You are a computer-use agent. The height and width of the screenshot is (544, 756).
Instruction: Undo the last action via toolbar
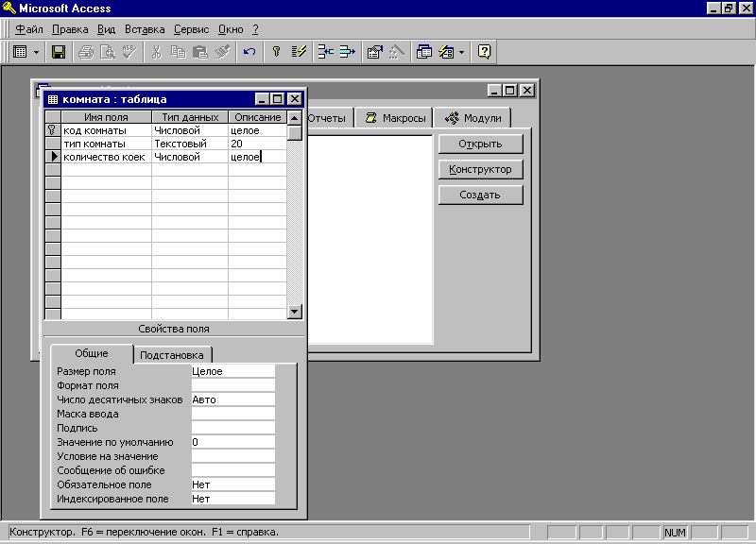click(x=249, y=52)
